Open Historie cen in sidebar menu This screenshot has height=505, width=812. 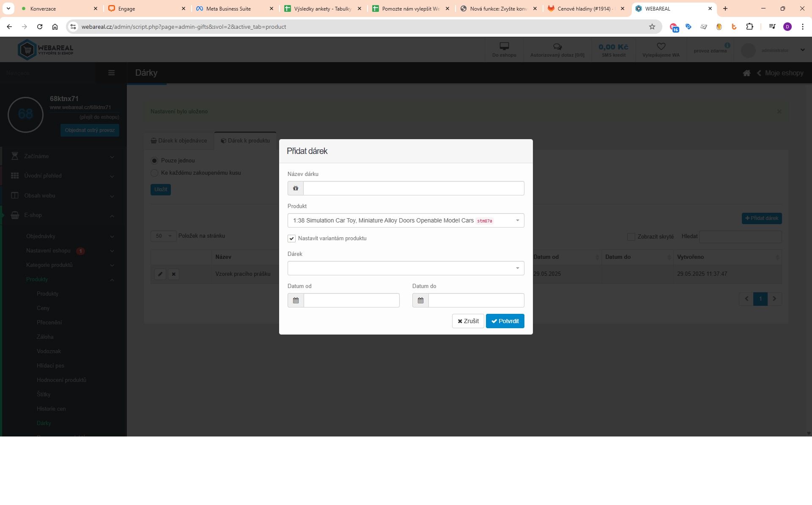(51, 409)
